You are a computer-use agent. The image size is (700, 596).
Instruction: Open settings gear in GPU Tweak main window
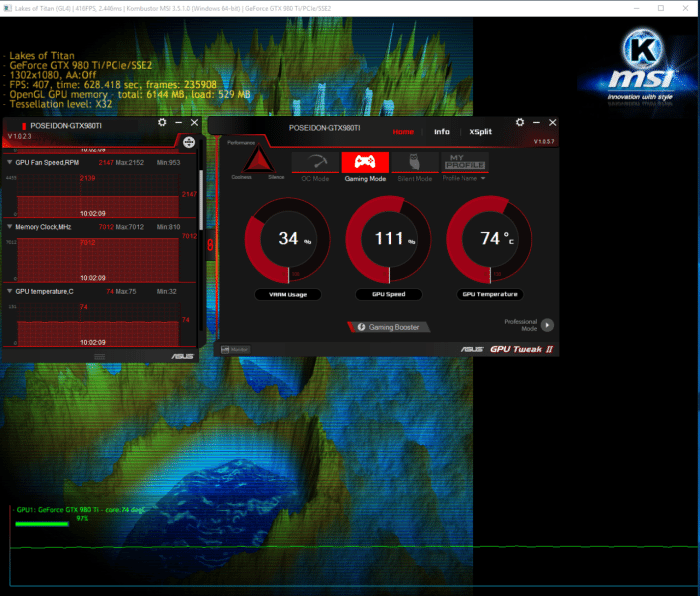(x=520, y=122)
